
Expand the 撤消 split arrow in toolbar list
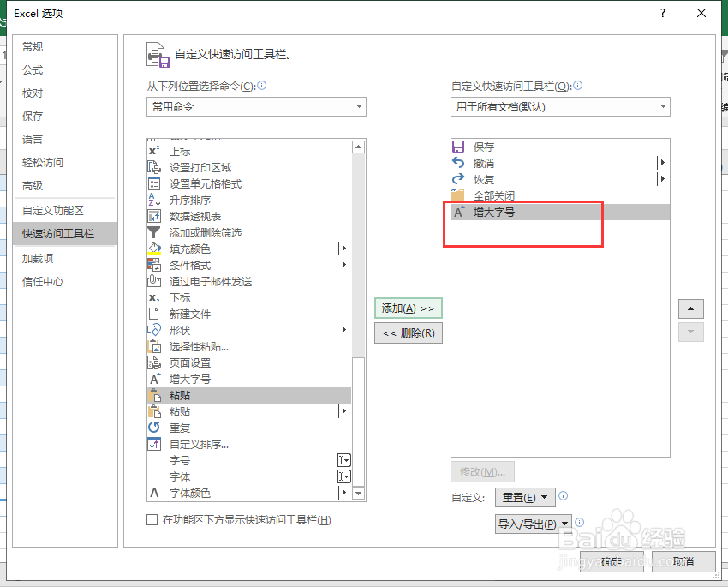tap(661, 163)
